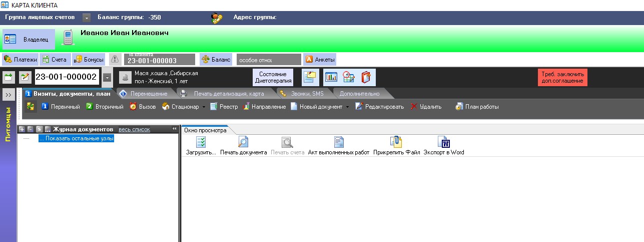
Task: Click the pet notification bell icon
Action: (x=124, y=77)
